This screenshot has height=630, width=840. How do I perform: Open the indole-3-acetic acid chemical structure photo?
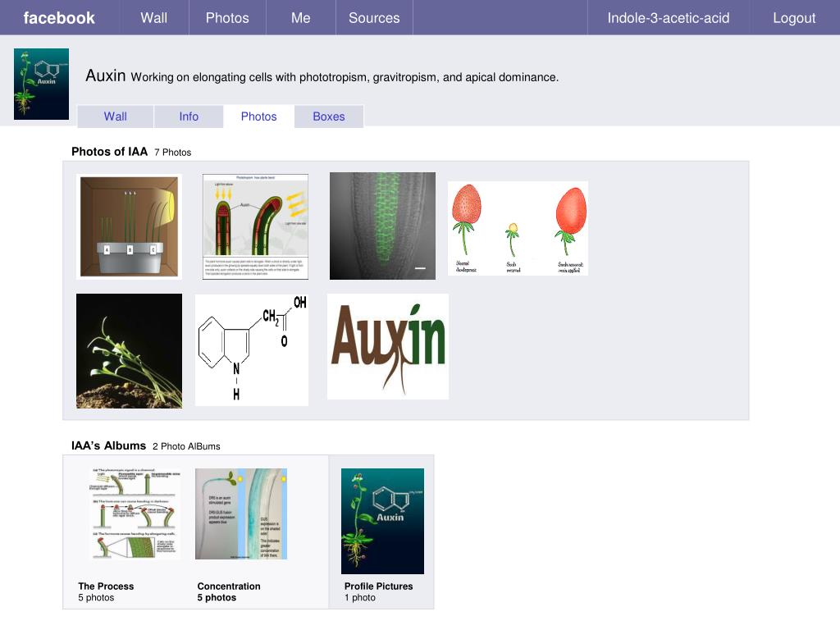[252, 349]
